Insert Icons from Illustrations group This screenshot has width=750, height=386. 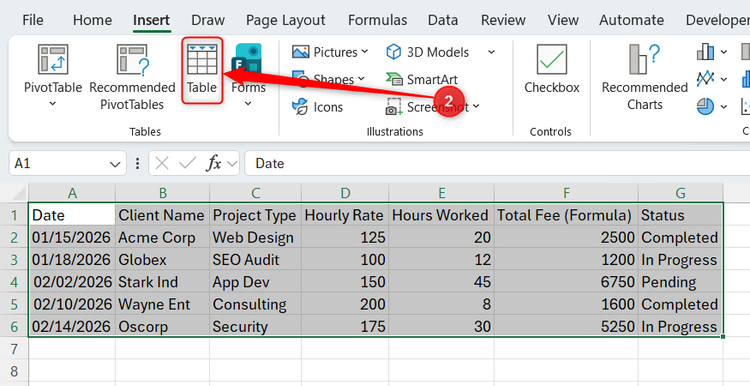[x=318, y=107]
